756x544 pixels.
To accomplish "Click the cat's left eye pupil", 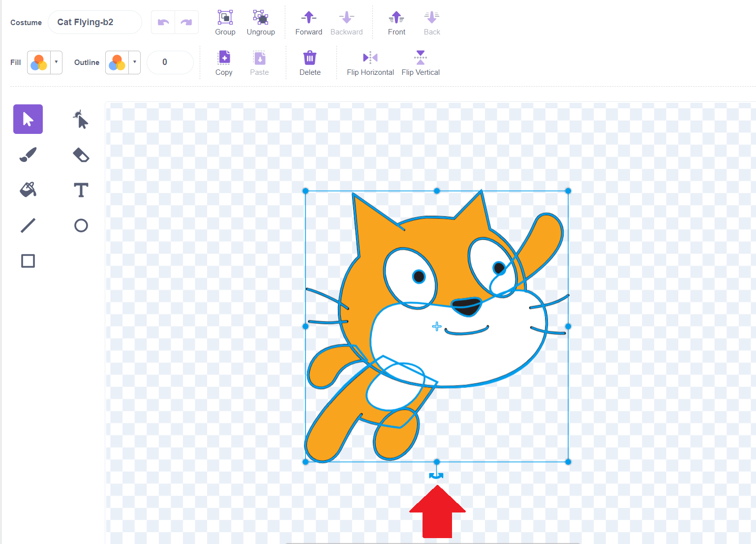I will click(419, 277).
